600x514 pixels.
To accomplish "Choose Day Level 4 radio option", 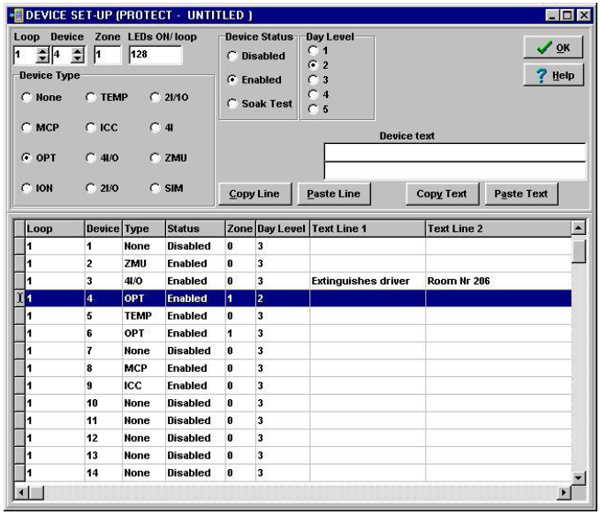I will point(313,94).
